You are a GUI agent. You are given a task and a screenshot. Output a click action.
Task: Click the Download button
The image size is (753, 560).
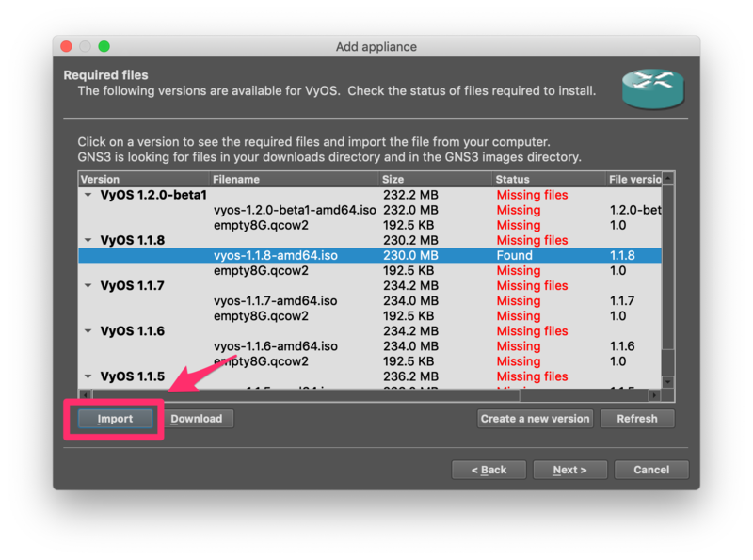click(197, 418)
